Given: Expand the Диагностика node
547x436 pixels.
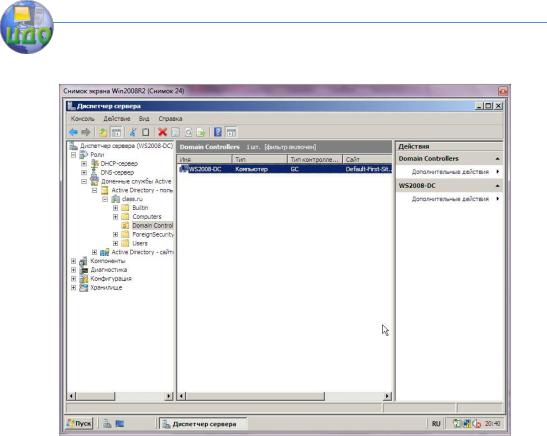Looking at the screenshot, I should coord(73,270).
